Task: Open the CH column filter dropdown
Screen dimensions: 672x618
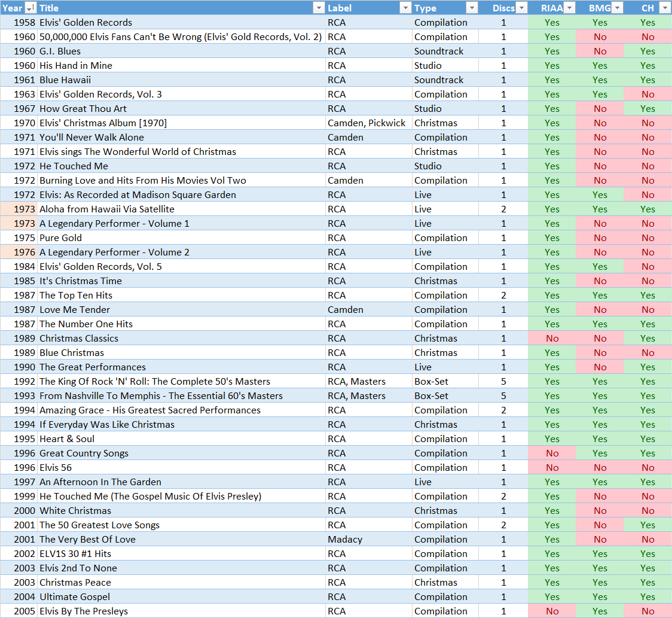Action: pos(665,8)
